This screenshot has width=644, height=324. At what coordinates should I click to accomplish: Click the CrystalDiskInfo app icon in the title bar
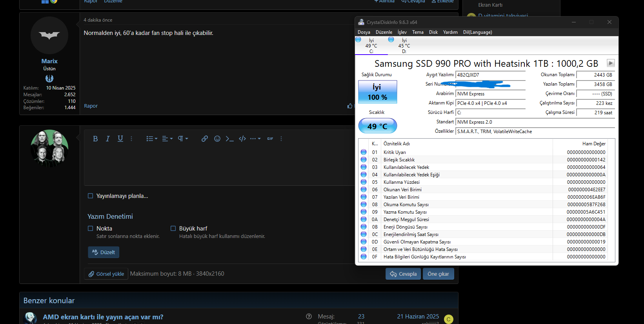tap(361, 22)
